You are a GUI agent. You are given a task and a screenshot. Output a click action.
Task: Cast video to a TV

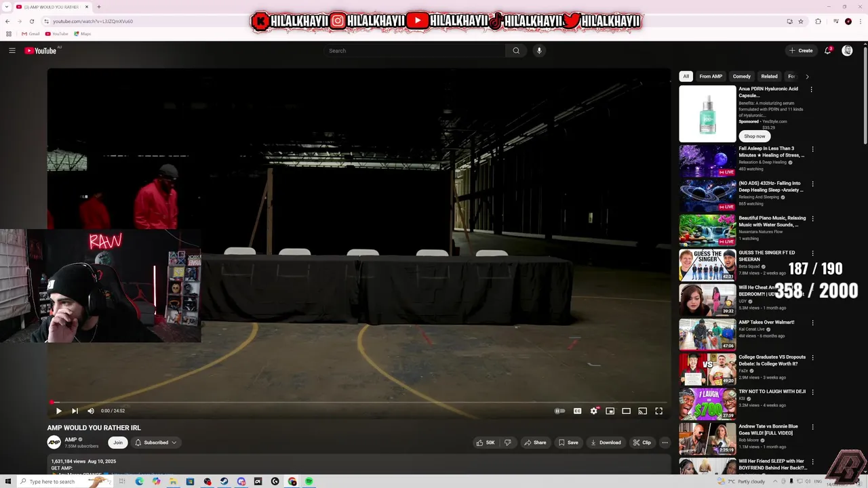[x=642, y=411]
